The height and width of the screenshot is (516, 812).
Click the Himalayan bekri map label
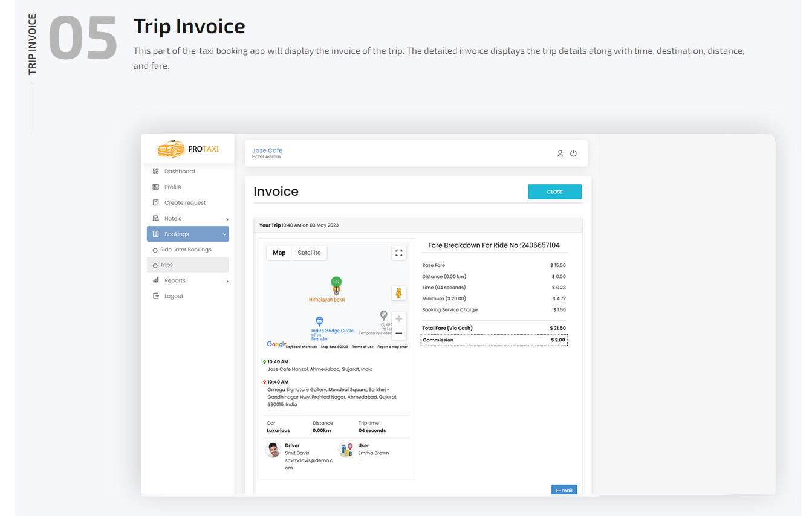click(x=326, y=300)
